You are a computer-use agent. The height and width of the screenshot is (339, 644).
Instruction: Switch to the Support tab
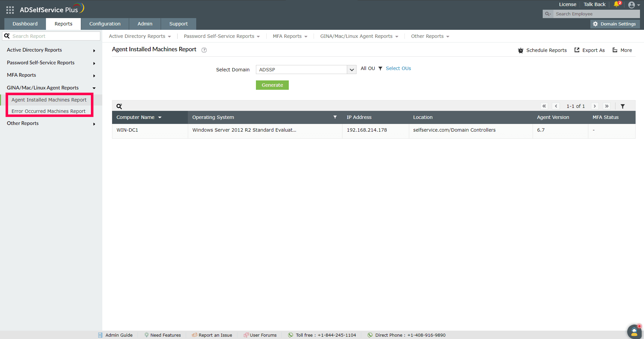[x=178, y=24]
